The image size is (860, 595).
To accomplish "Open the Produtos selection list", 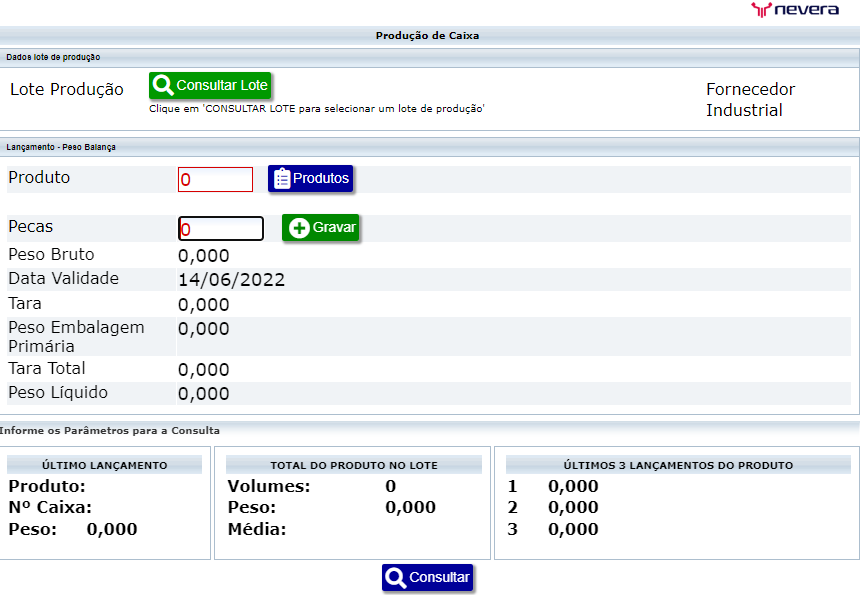I will pyautogui.click(x=308, y=179).
